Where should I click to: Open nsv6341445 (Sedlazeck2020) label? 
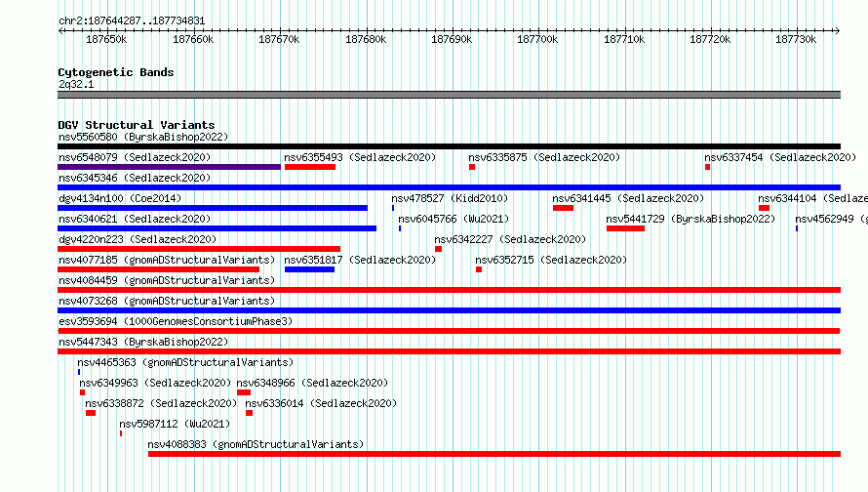[x=628, y=198]
